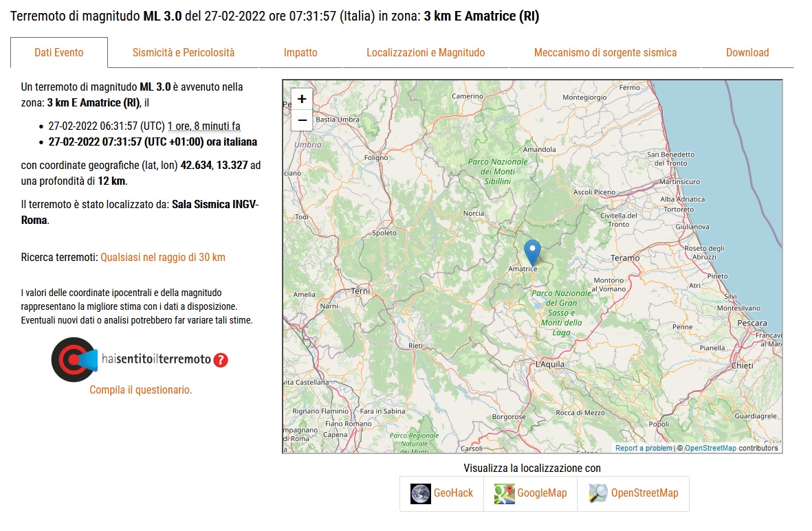Zoom out using the map minus icon
Image resolution: width=812 pixels, height=531 pixels.
(301, 120)
